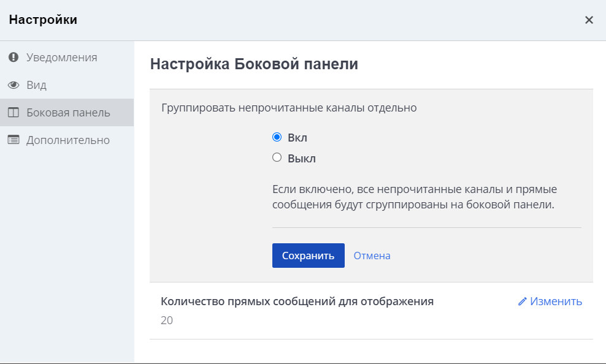Image resolution: width=606 pixels, height=364 pixels.
Task: Click Изменить to edit direct messages count
Action: (555, 301)
